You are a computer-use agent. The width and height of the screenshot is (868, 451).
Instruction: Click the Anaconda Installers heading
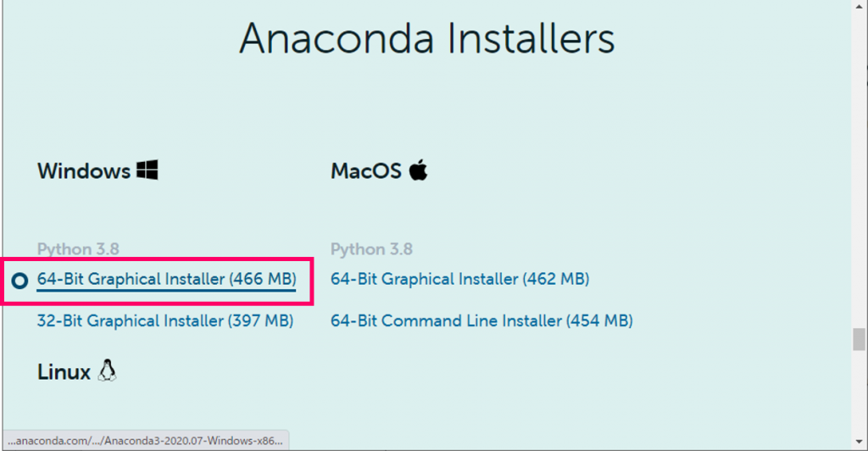tap(426, 39)
